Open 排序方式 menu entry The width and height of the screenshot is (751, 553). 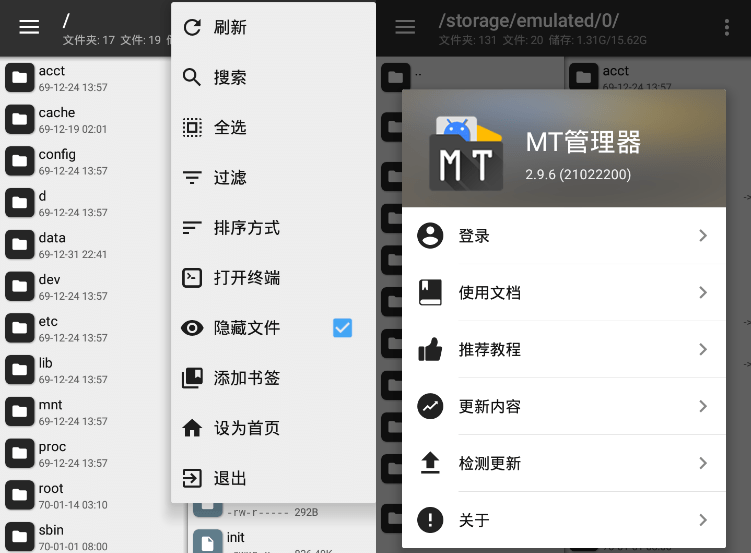coord(273,228)
